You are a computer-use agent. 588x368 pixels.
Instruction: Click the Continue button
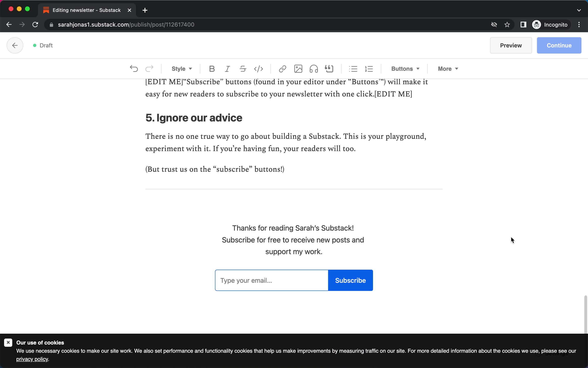[x=559, y=46]
